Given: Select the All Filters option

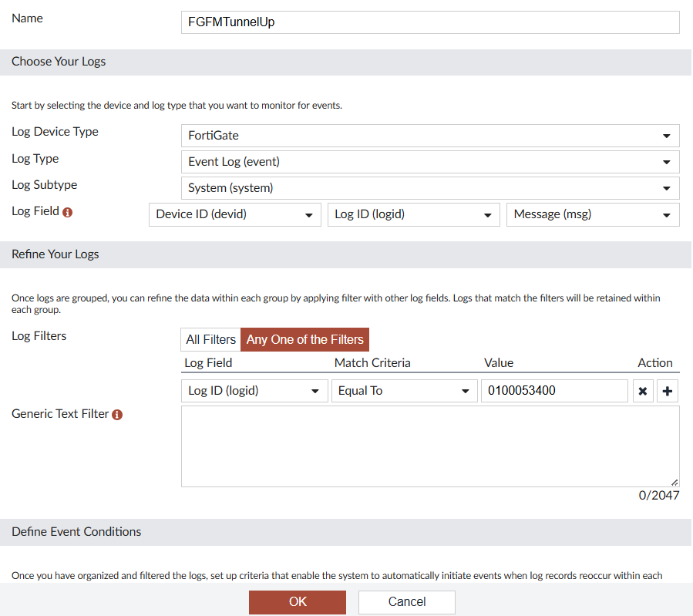Looking at the screenshot, I should [x=210, y=339].
